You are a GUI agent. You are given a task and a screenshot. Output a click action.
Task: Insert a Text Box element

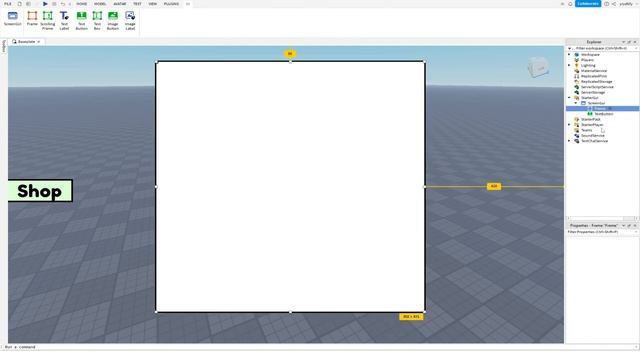point(97,20)
